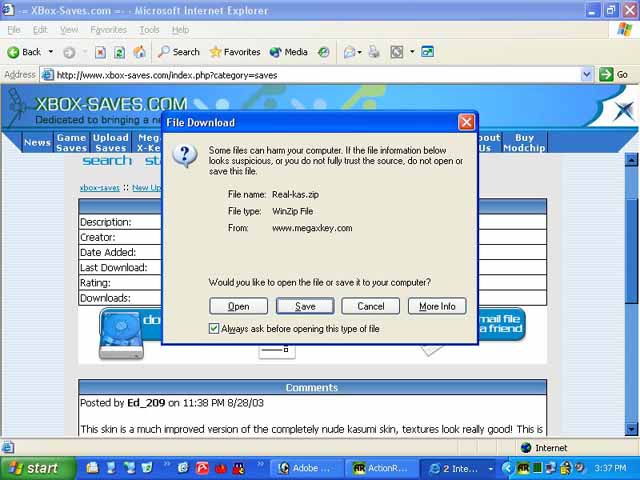Viewport: 640px width, 480px height.
Task: Click the Edit page toolbar icon
Action: point(397,52)
